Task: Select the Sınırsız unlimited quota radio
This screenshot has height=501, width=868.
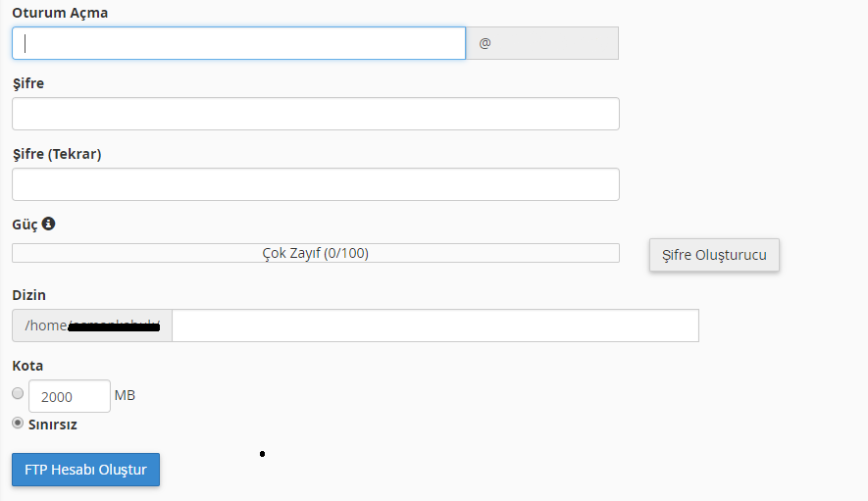Action: click(x=18, y=423)
